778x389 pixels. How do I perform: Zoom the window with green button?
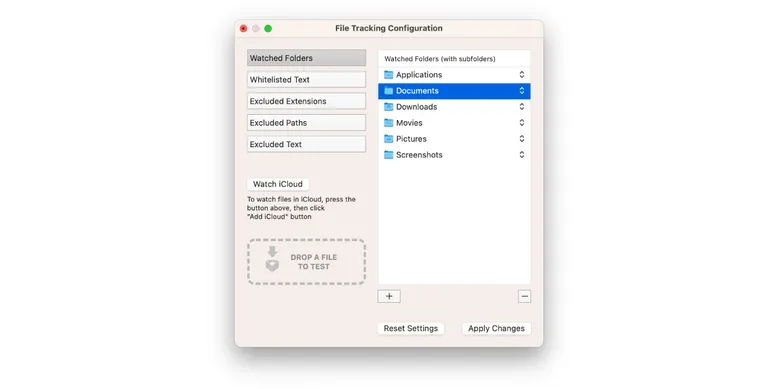point(268,28)
